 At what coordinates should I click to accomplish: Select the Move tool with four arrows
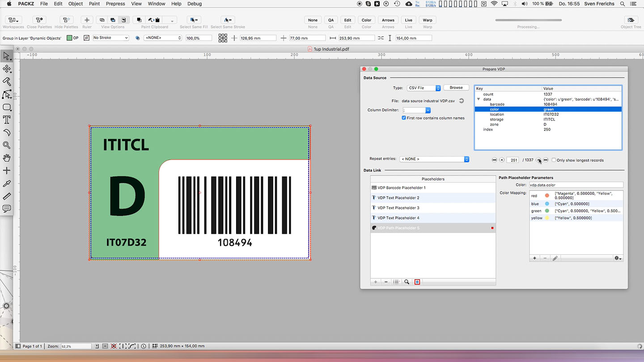click(x=6, y=69)
